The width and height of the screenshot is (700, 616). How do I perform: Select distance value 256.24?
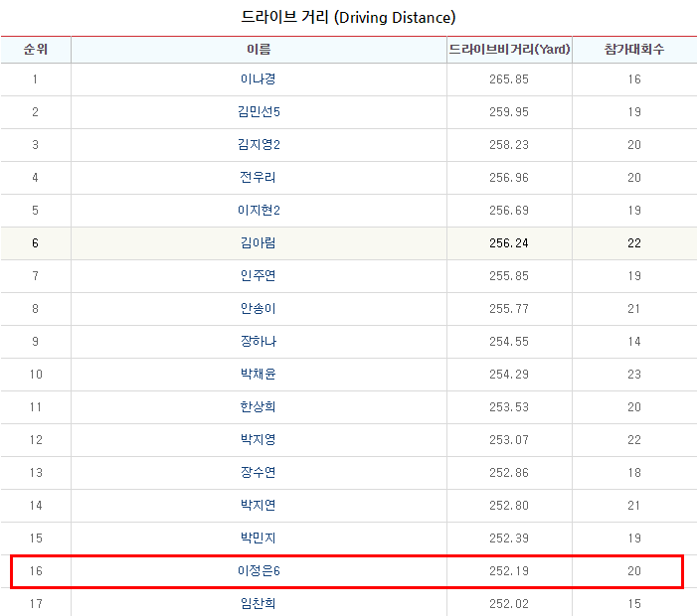(x=509, y=243)
